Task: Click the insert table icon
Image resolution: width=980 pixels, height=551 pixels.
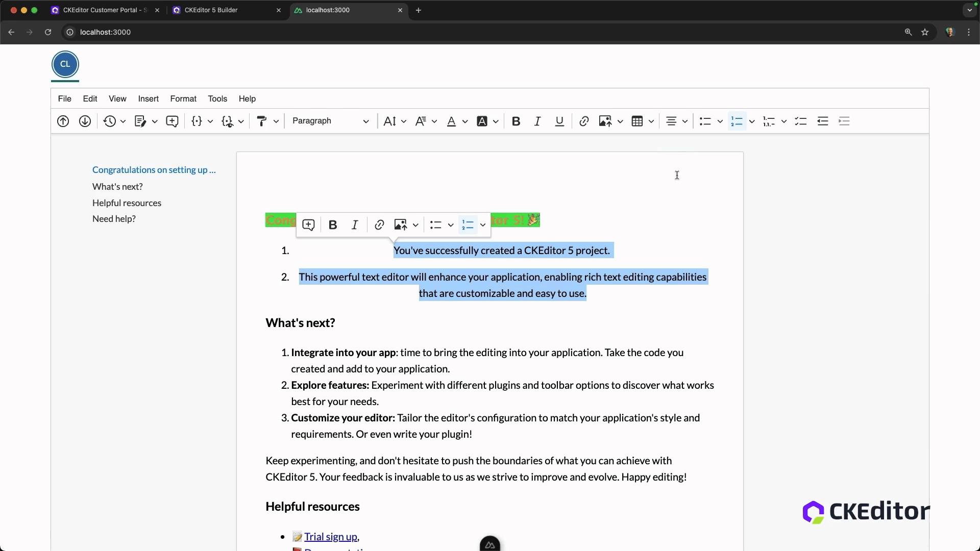Action: 637,121
